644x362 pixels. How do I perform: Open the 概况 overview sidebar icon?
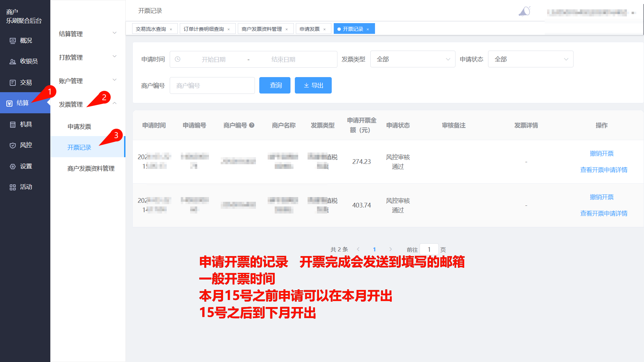tap(13, 41)
